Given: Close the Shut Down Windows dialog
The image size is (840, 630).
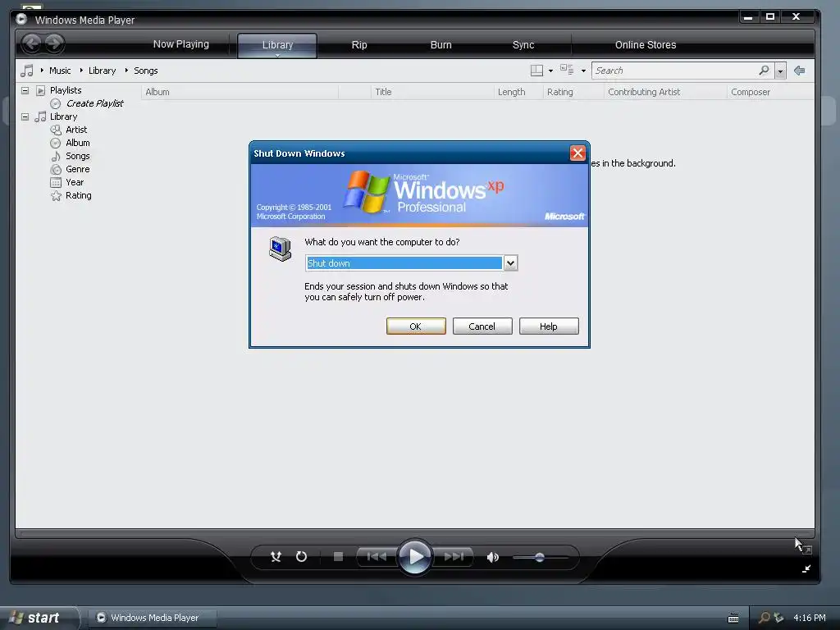Looking at the screenshot, I should 577,153.
